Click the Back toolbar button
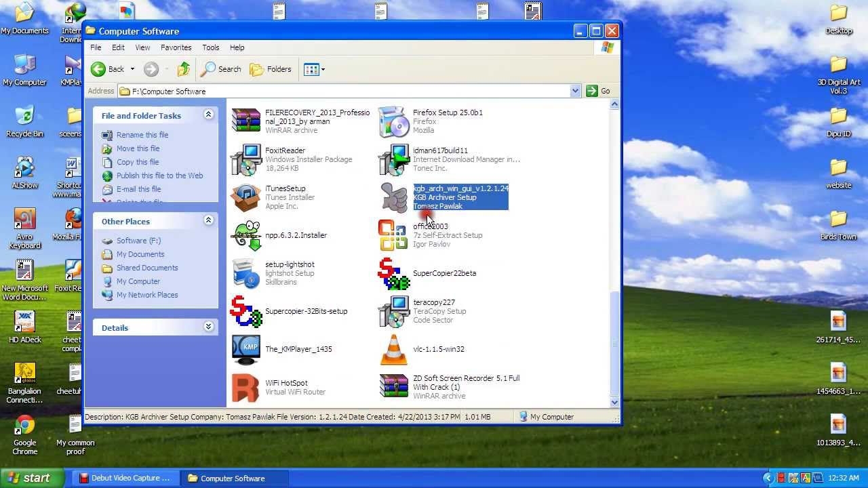868x488 pixels. [108, 69]
